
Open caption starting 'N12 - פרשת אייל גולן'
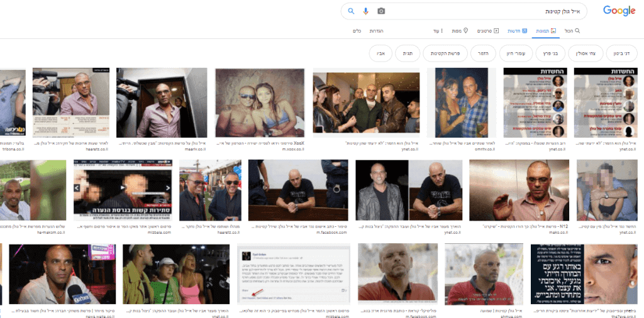tap(525, 226)
